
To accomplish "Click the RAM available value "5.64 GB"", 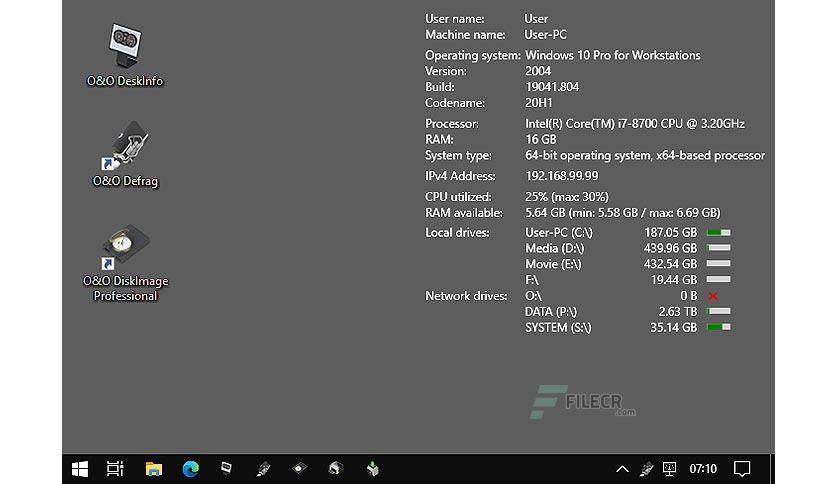I will (545, 213).
